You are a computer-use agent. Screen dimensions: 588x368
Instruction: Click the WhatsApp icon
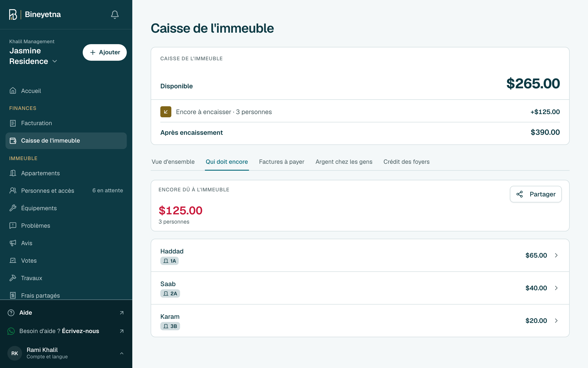pyautogui.click(x=11, y=331)
